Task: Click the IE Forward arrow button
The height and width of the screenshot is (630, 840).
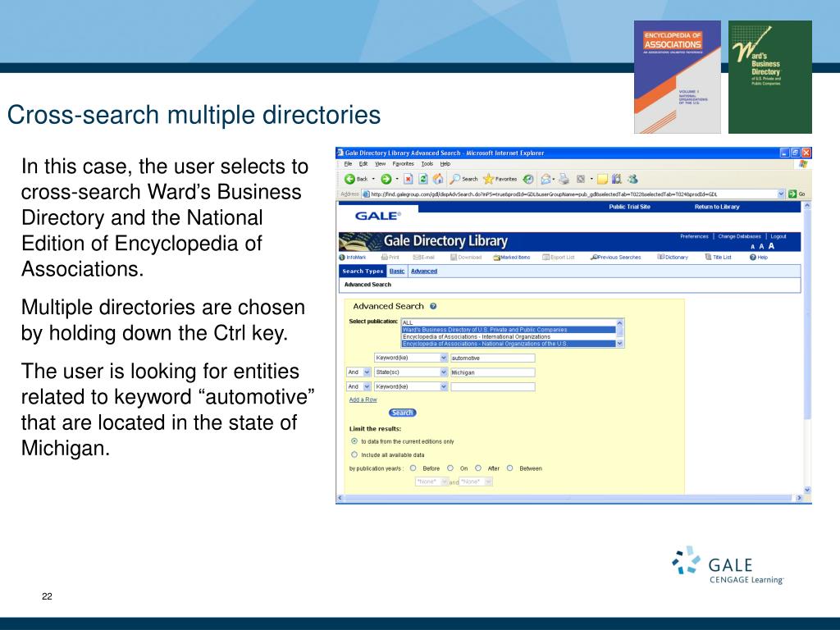Action: 386,179
